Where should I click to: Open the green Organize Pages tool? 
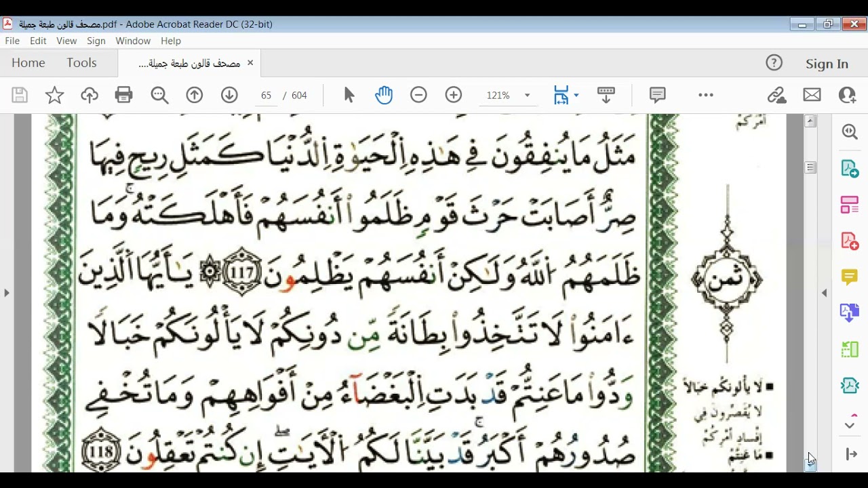point(850,349)
